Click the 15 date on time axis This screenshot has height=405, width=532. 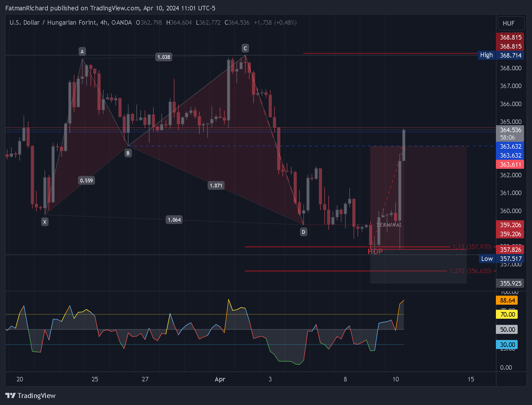tap(471, 379)
